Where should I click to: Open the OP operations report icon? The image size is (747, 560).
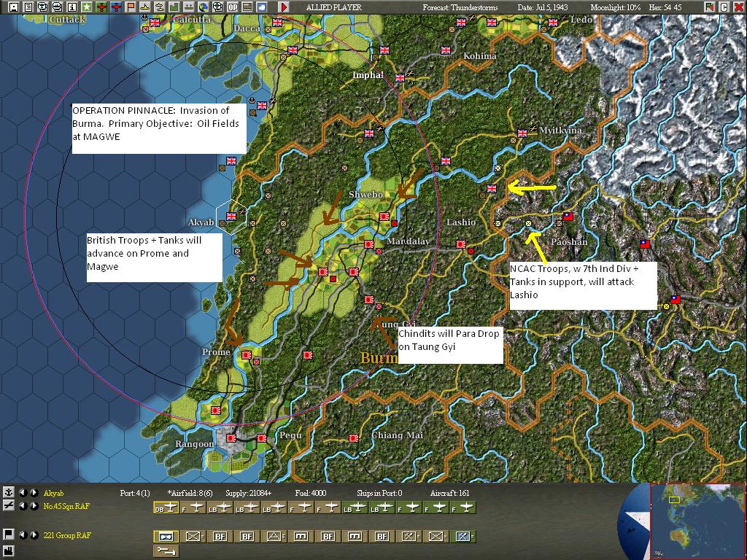(x=233, y=7)
